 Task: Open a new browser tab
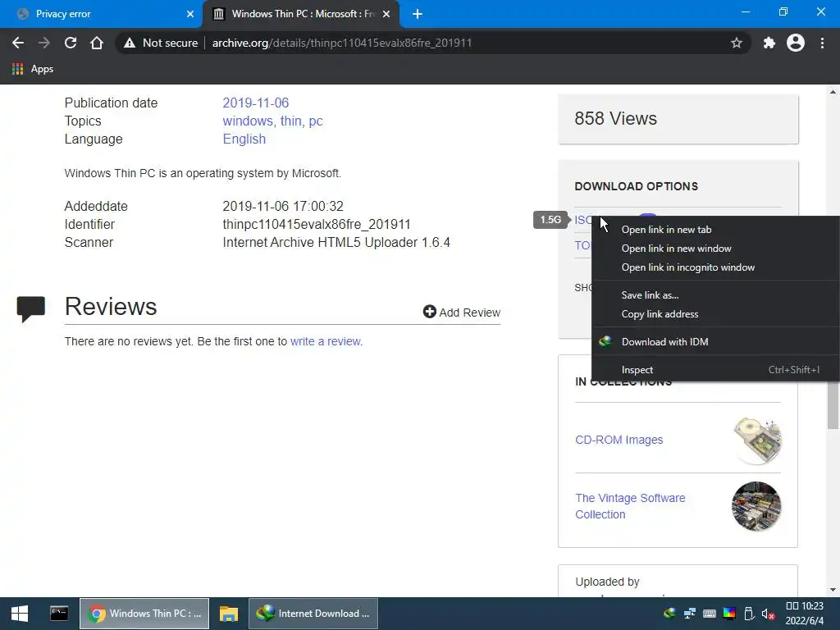(x=418, y=14)
